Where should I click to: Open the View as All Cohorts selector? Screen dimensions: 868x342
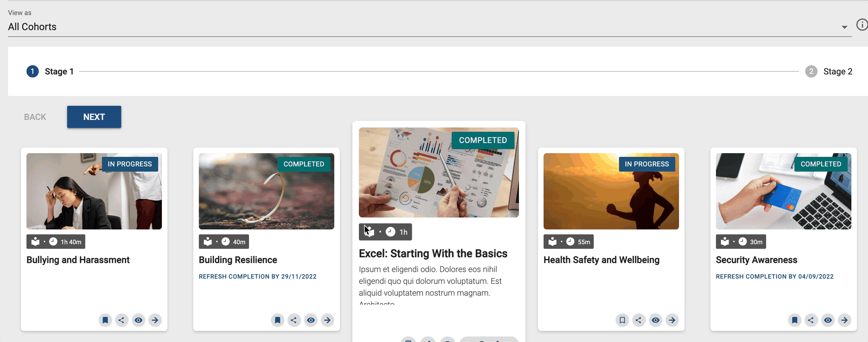pos(430,26)
